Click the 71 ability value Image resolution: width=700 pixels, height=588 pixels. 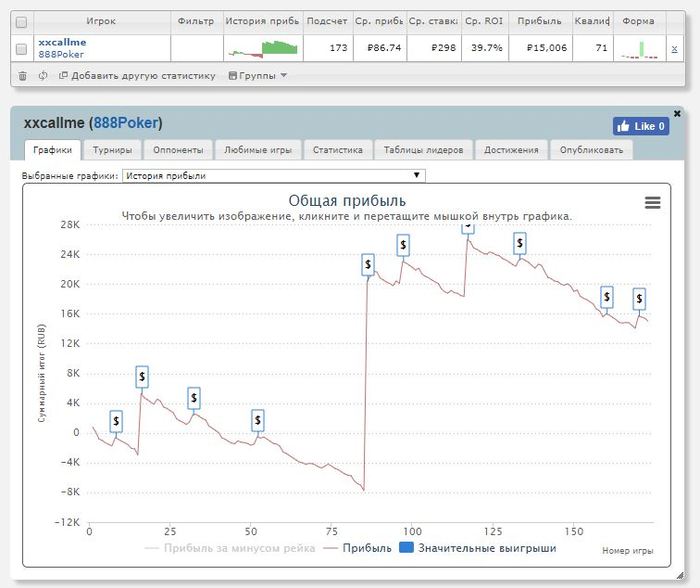[x=601, y=48]
